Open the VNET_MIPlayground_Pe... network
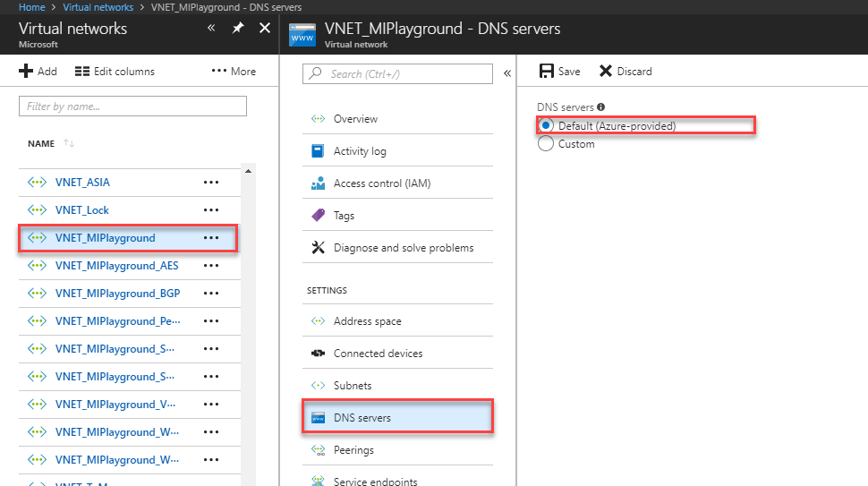This screenshot has width=868, height=486. 117,321
